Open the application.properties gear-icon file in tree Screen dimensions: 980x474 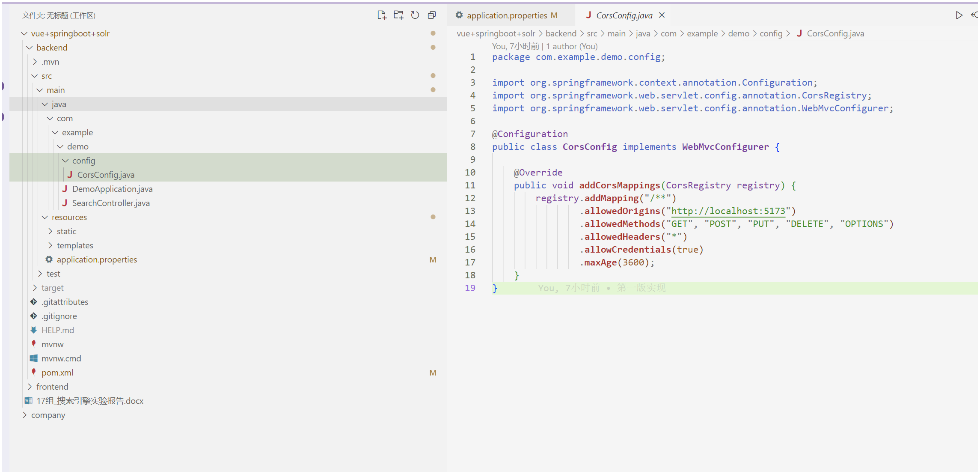pos(97,259)
